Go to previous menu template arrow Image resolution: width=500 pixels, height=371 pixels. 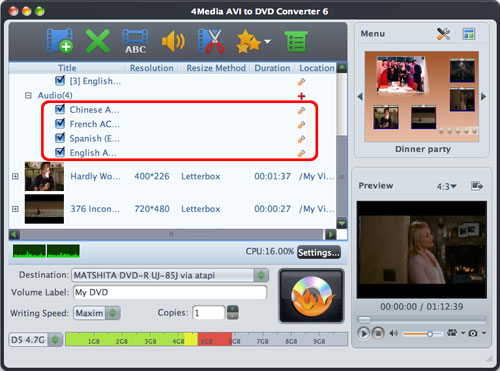[x=360, y=97]
